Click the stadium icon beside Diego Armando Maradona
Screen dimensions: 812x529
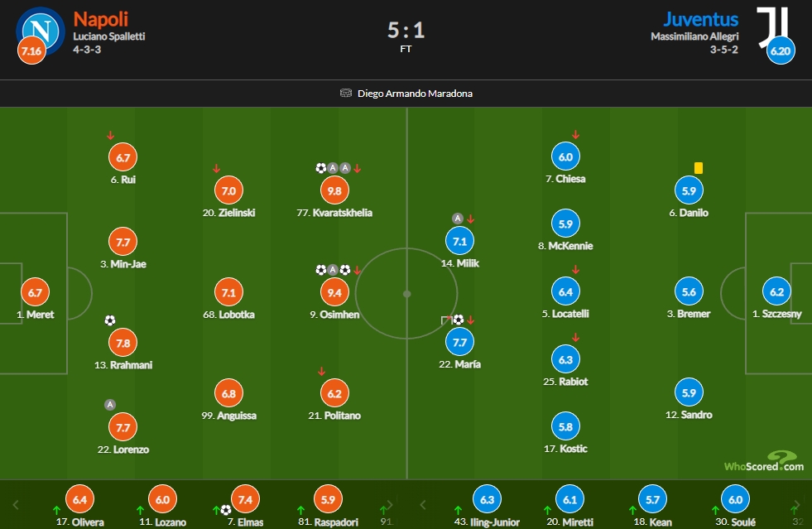tap(345, 94)
